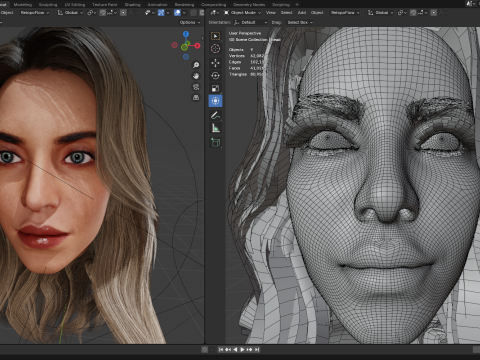The height and width of the screenshot is (360, 480).
Task: Jump to timeline start frame
Action: [221, 349]
